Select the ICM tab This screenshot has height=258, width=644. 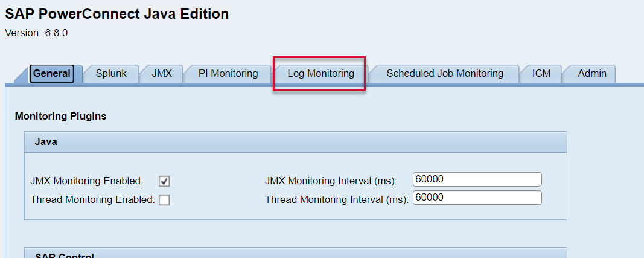[541, 74]
